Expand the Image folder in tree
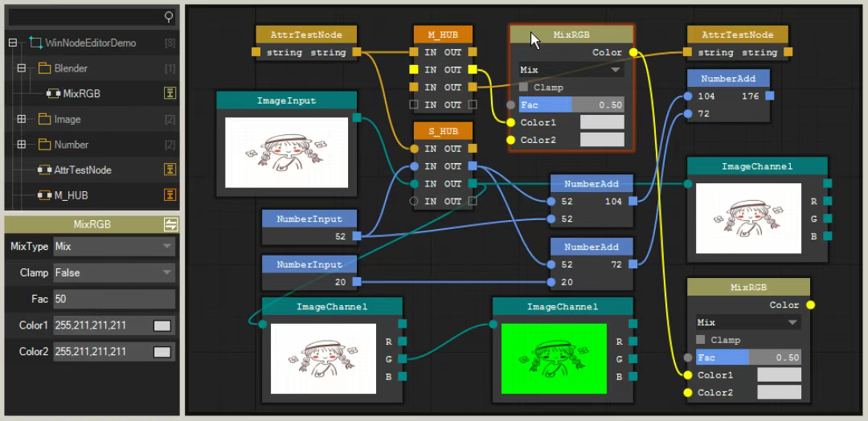This screenshot has width=868, height=421. click(x=22, y=119)
